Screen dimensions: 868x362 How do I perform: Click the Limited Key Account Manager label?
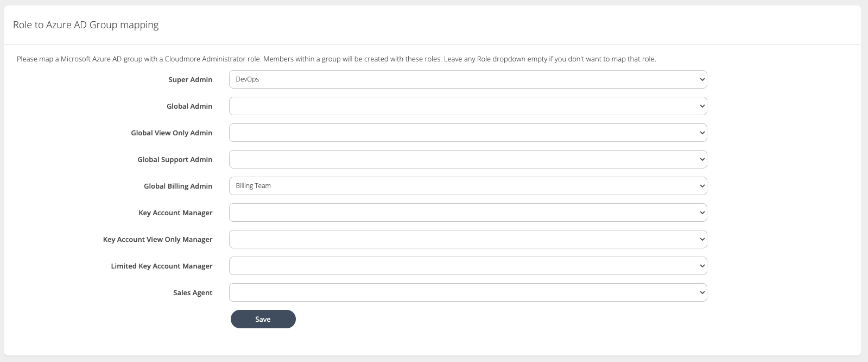(162, 266)
